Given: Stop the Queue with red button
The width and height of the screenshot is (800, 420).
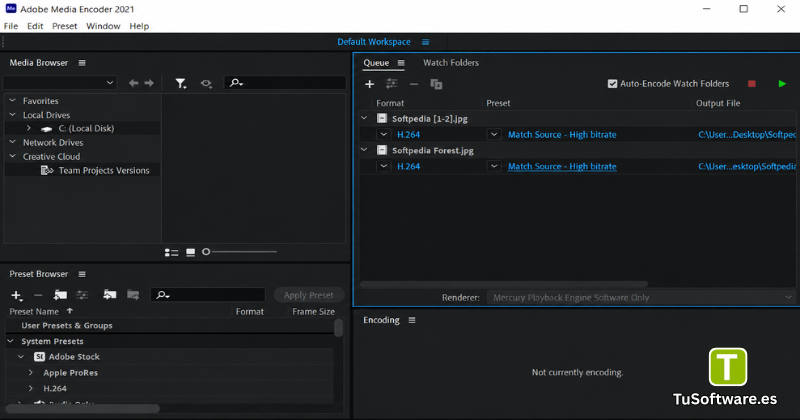Looking at the screenshot, I should (x=752, y=84).
